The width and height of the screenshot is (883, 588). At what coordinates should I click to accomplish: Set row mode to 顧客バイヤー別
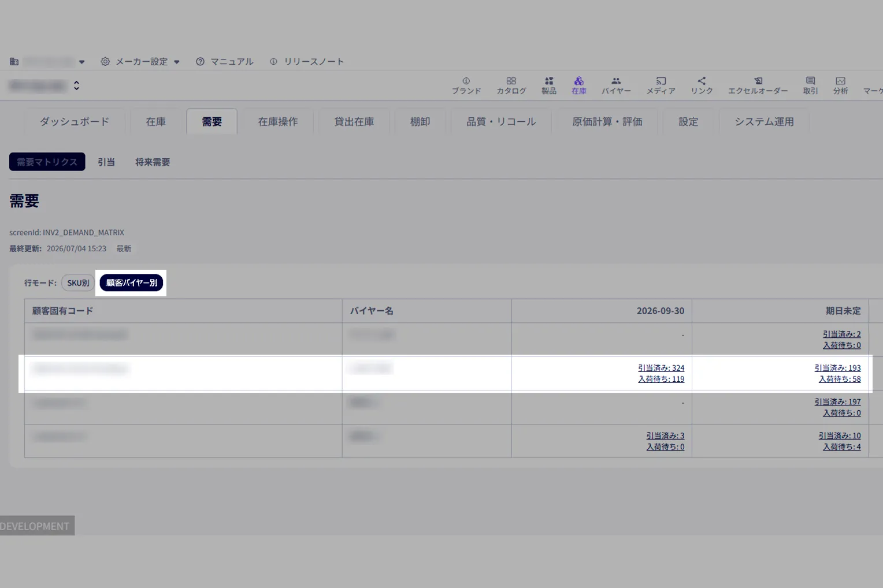click(x=131, y=282)
